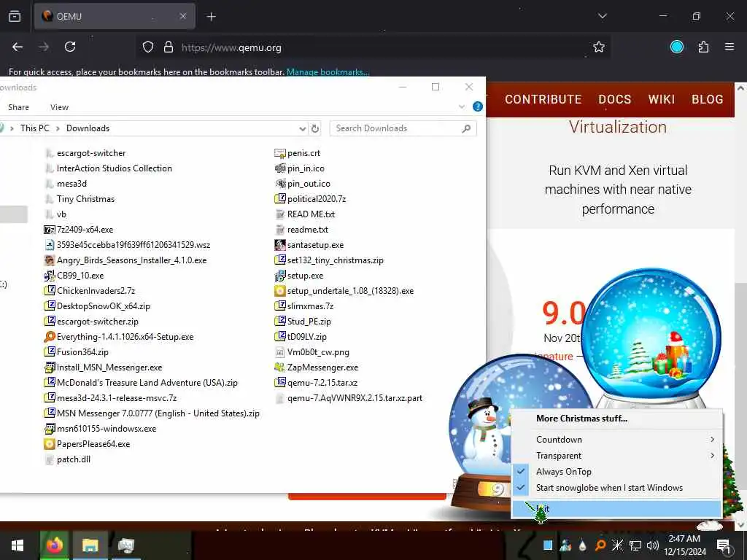
Task: Open the Manage bookmarks link
Action: coord(328,72)
